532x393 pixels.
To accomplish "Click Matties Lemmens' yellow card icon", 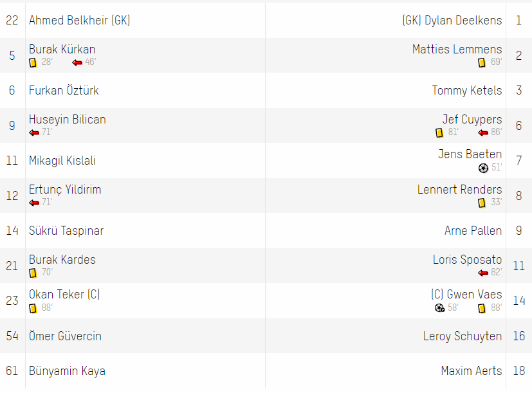I will coord(482,63).
